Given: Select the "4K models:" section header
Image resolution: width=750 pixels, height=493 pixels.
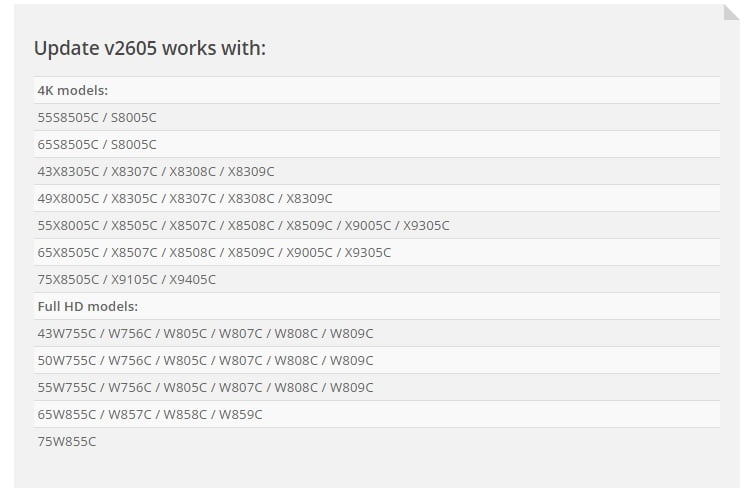Looking at the screenshot, I should [72, 90].
